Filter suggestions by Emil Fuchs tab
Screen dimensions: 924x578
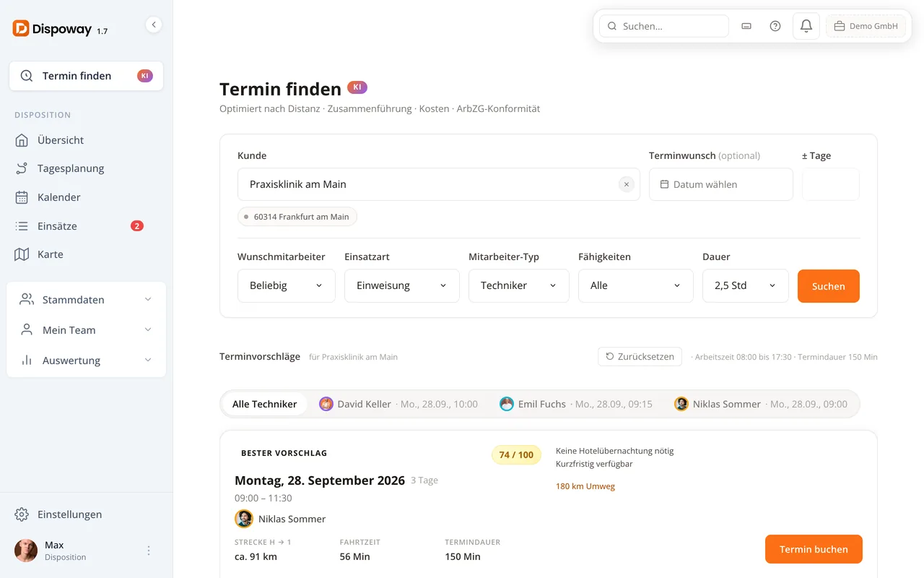[x=575, y=404]
